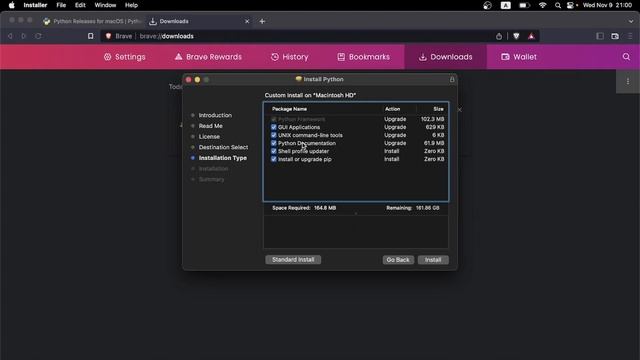
Task: Click the search magnifier in downloads header
Action: [626, 57]
